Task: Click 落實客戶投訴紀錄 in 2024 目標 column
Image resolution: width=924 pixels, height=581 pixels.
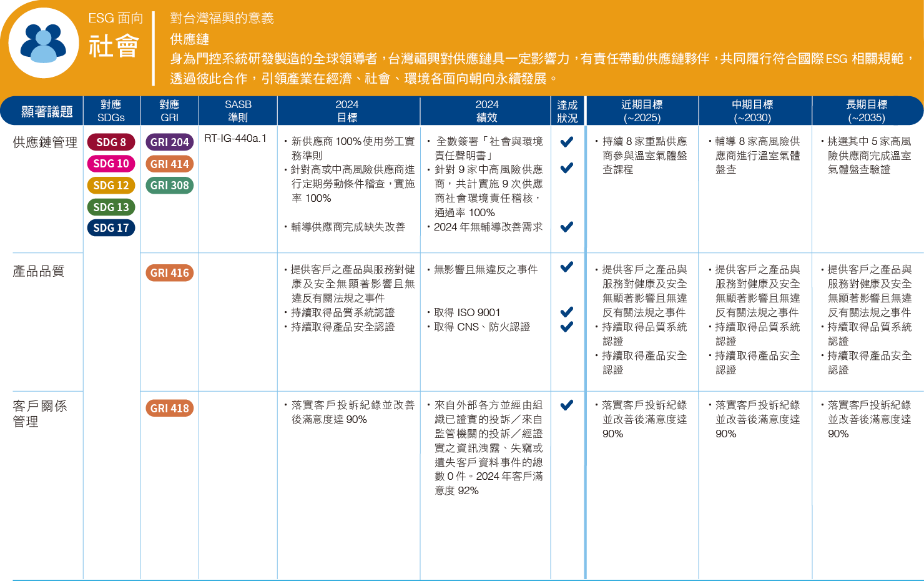Action: [x=350, y=412]
